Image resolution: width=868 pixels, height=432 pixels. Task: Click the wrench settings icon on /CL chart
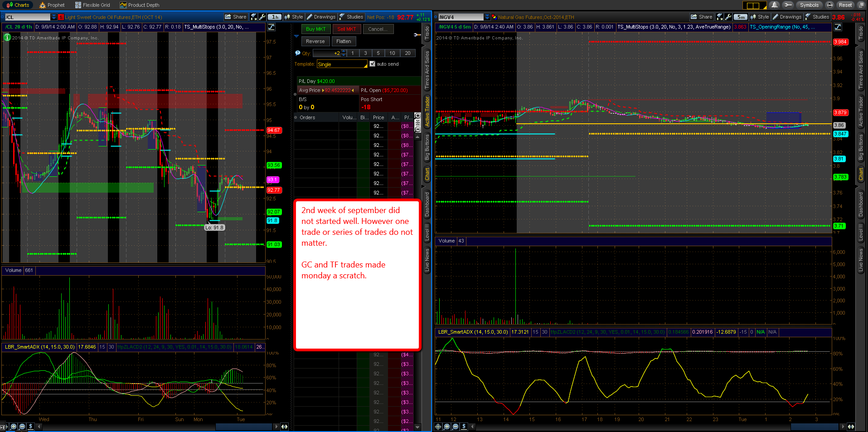point(262,17)
